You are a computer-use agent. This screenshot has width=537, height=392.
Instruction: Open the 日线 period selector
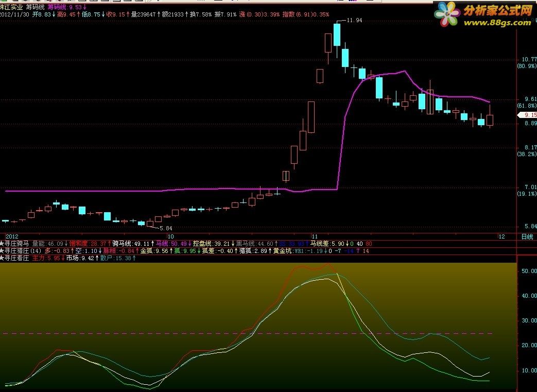click(527, 237)
